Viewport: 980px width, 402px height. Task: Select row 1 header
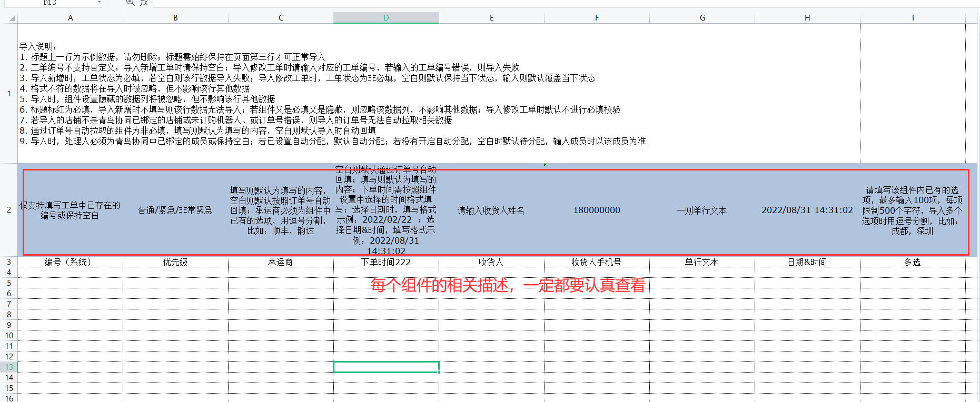tap(9, 94)
